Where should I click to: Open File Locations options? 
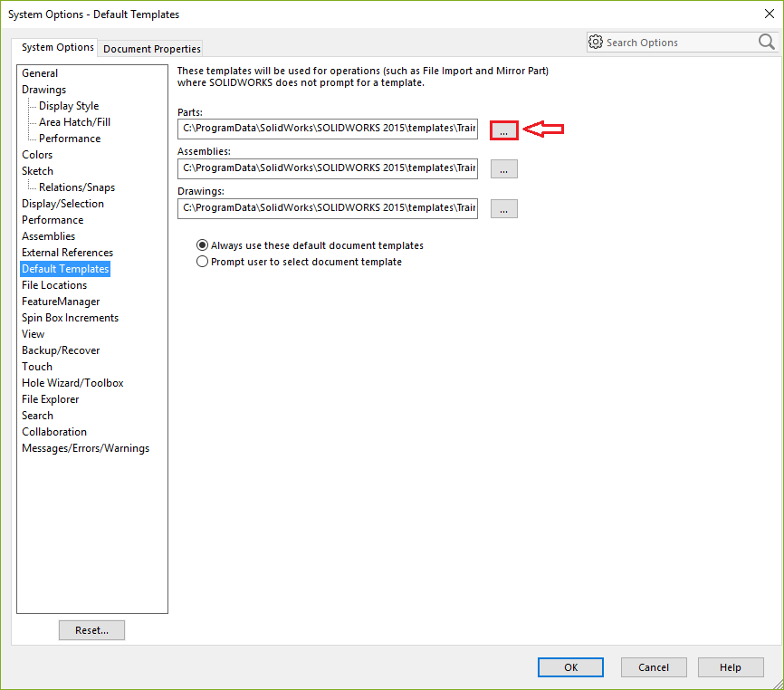click(x=54, y=285)
